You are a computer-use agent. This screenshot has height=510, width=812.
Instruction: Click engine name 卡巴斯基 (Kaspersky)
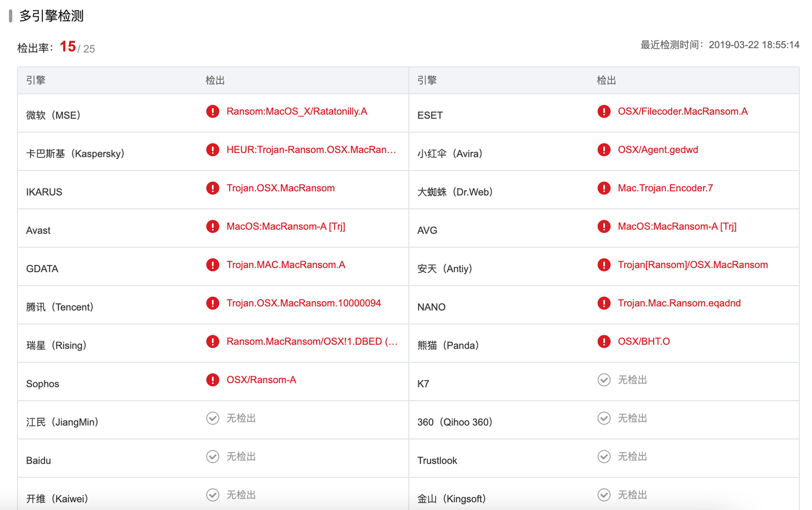[76, 153]
